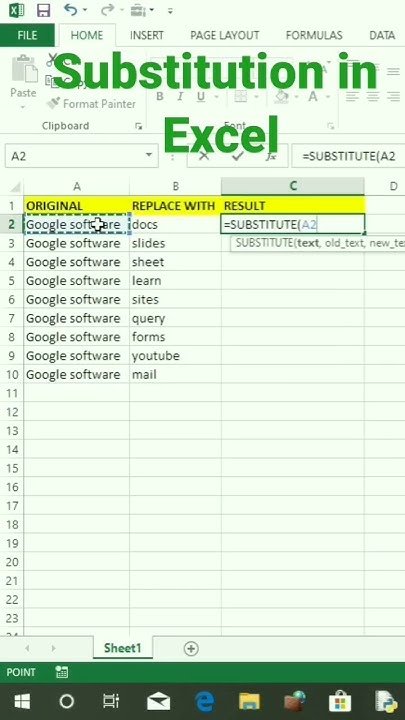This screenshot has height=720, width=405.
Task: Open the Customize Quick Access Toolbar dropdown
Action: (170, 11)
